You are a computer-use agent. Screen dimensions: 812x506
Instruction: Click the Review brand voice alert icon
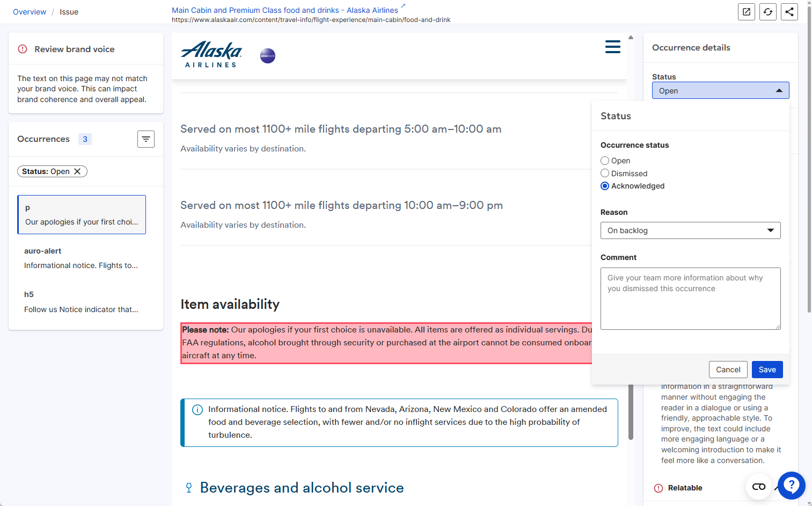[23, 49]
